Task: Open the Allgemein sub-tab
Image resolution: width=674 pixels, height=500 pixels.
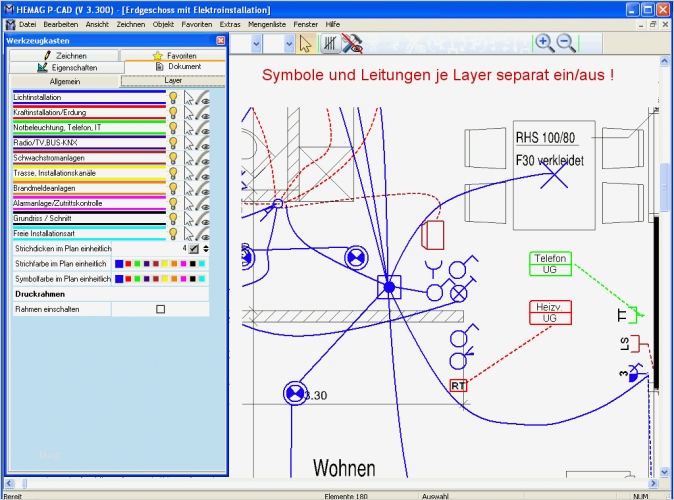Action: [64, 81]
